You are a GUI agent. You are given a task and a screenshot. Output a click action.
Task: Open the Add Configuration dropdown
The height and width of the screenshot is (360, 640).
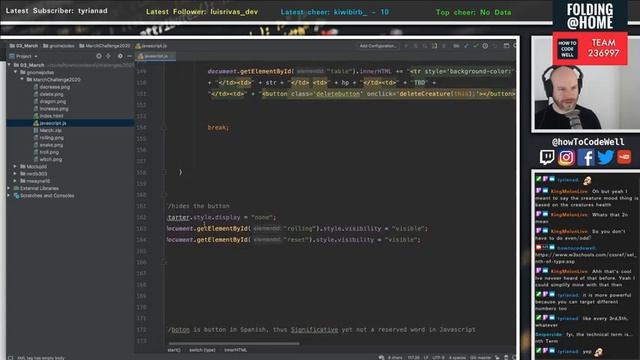coord(378,46)
